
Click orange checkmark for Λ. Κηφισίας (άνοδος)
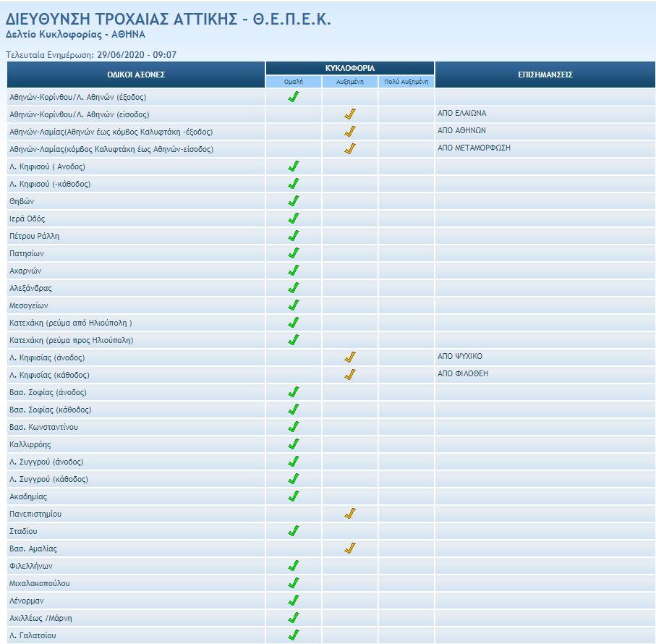point(350,357)
